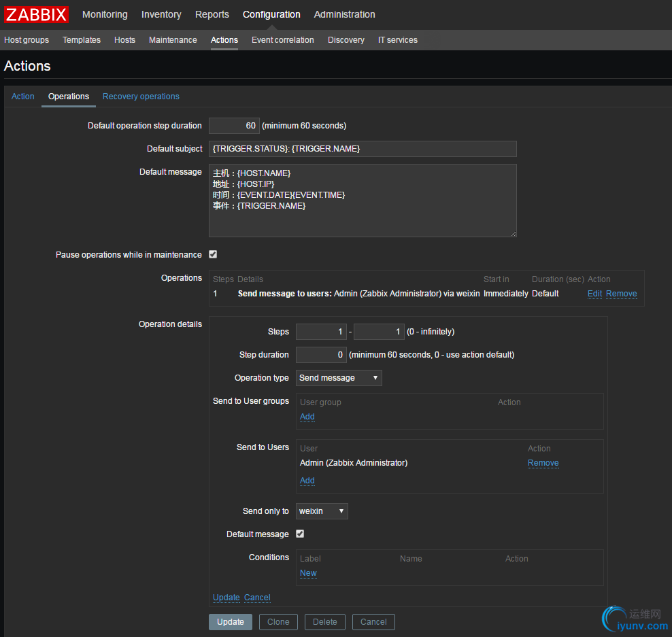
Task: Grab Default message textarea resize handle
Action: 514,234
